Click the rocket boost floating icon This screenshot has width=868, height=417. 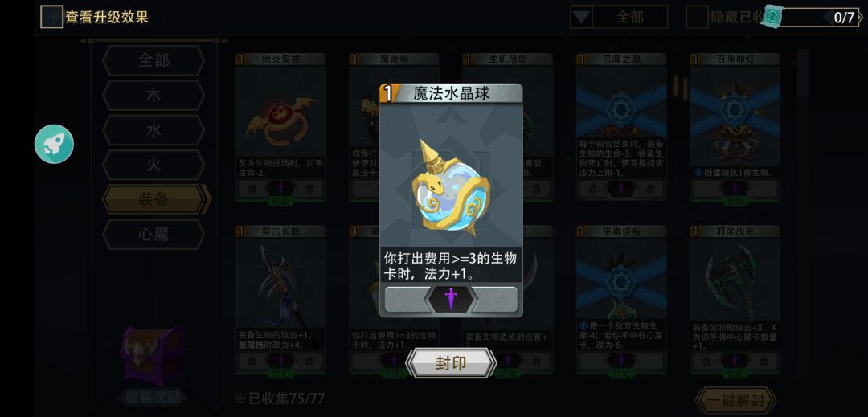point(55,145)
